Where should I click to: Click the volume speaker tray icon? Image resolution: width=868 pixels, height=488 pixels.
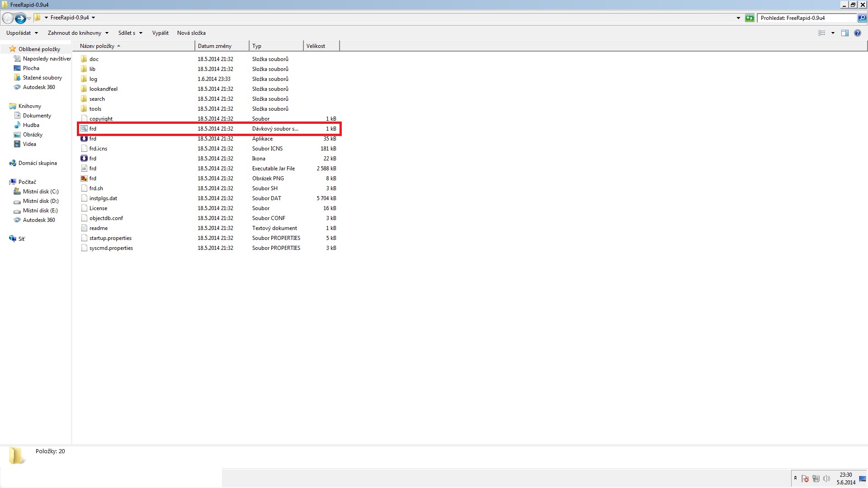(827, 479)
